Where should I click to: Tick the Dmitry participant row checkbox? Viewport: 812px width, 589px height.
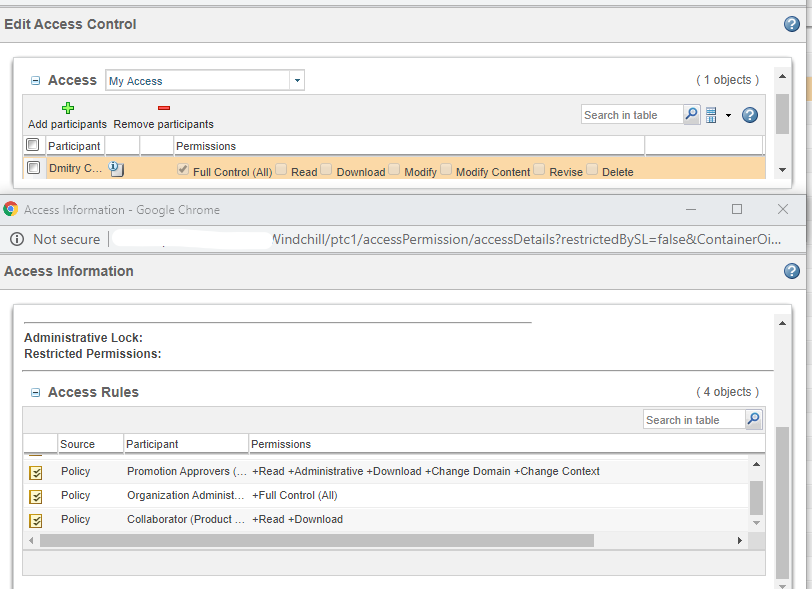(33, 168)
